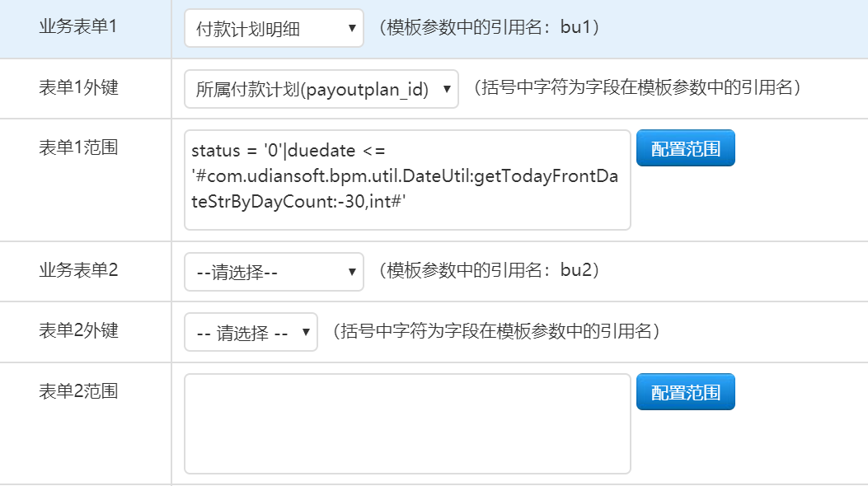
Task: Click the bu1 reference name hint text
Action: pos(490,27)
